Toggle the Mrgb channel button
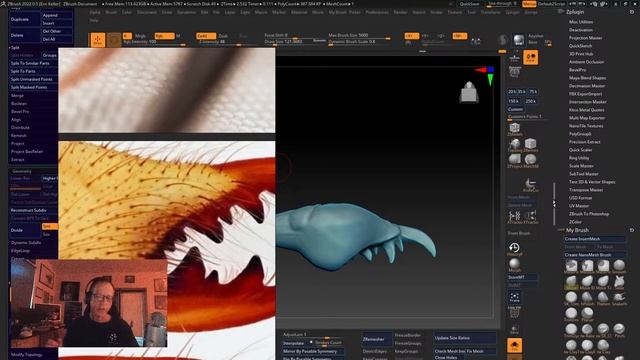The width and height of the screenshot is (640, 360). point(140,36)
